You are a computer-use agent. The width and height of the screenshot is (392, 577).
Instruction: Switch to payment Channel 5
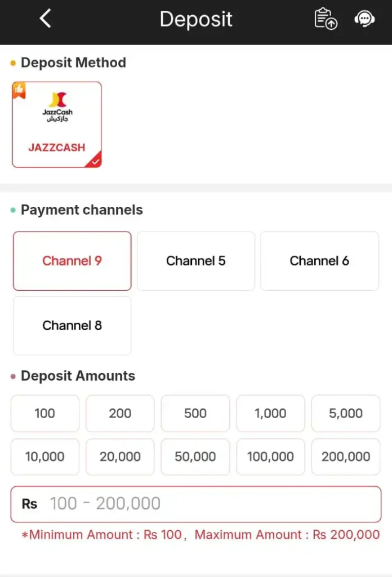195,261
